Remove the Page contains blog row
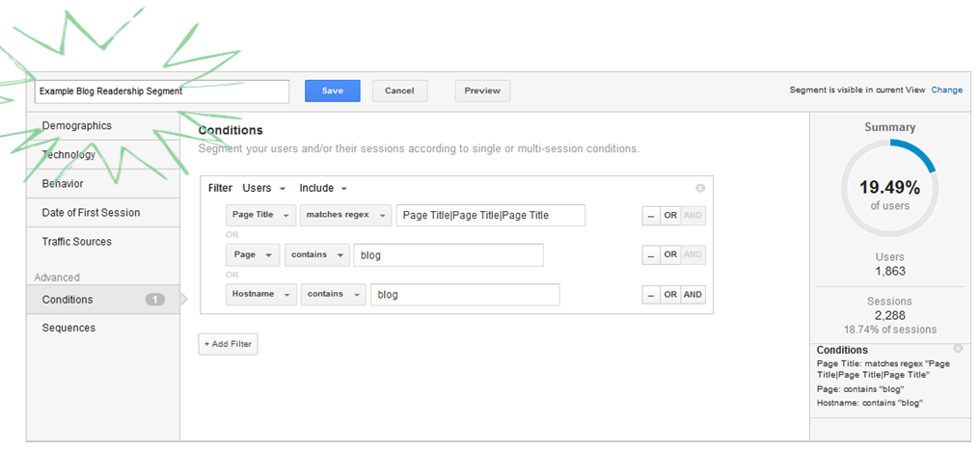 (651, 254)
